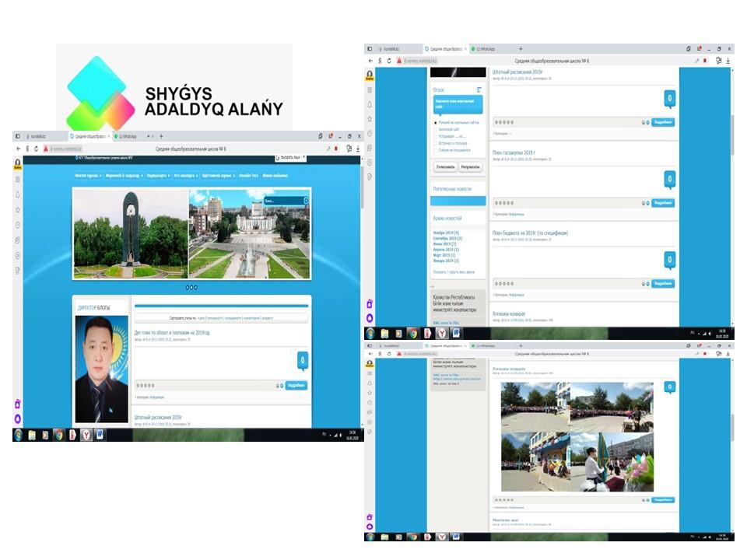Screen dimensions: 747x560
Task: Go back in the left browser window
Action: click(x=19, y=149)
